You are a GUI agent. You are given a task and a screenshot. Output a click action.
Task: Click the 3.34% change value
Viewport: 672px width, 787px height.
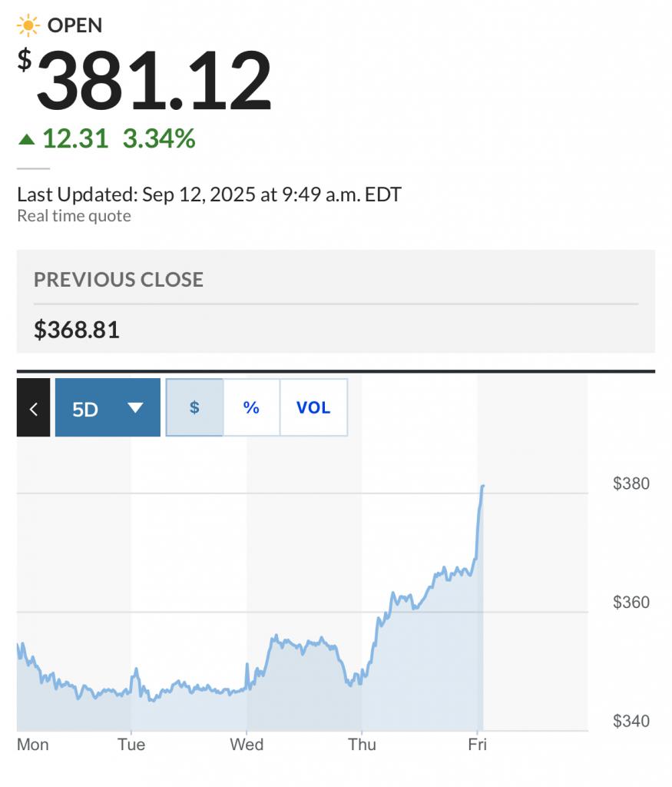click(159, 138)
